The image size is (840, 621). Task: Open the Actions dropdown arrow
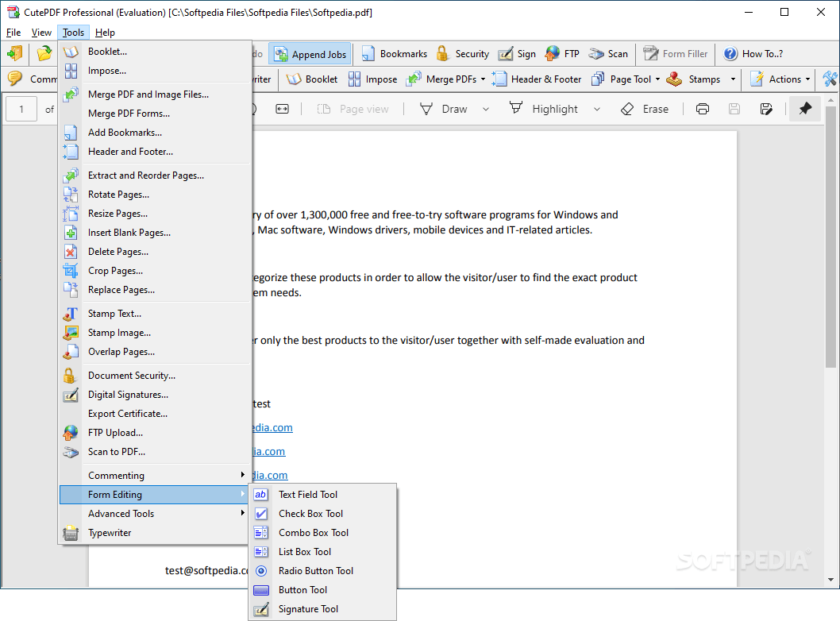pyautogui.click(x=808, y=79)
